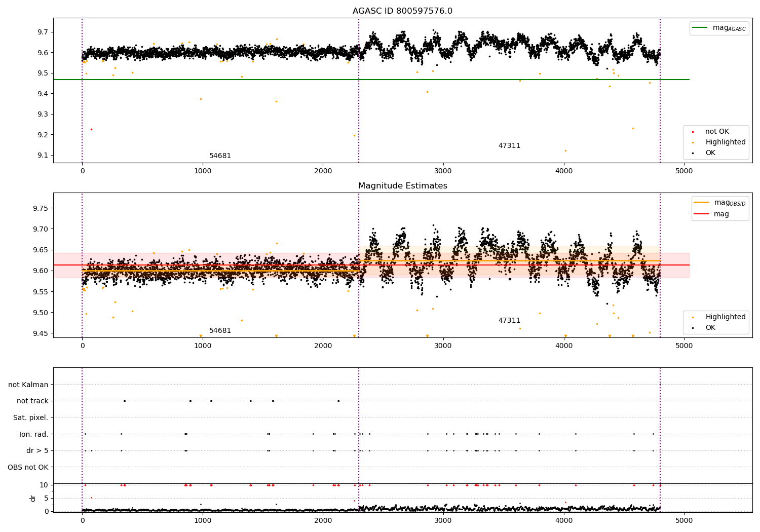
Task: Click the 'not track' row label
Action: pyautogui.click(x=32, y=401)
